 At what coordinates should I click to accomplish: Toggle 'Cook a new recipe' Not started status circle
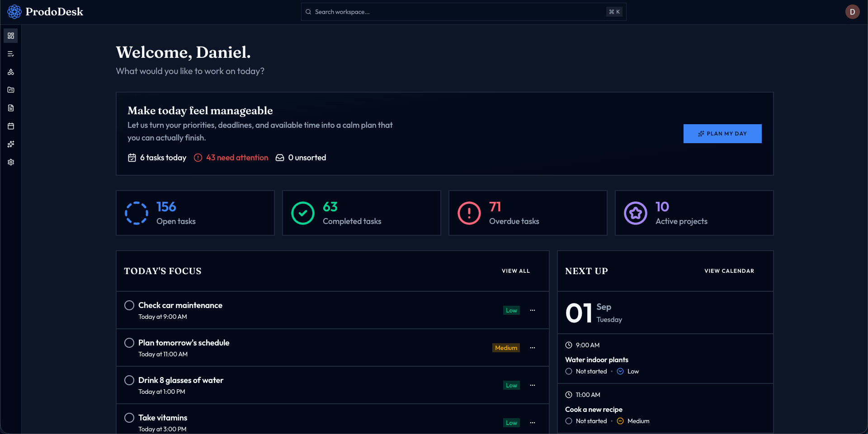pyautogui.click(x=569, y=421)
